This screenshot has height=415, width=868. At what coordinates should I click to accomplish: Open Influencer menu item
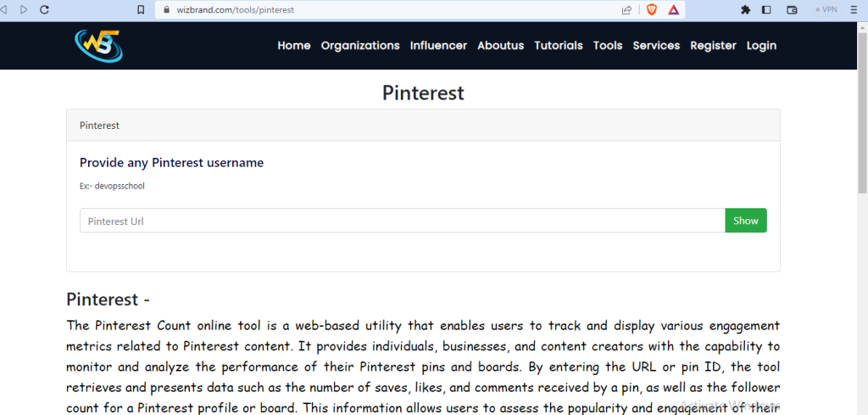pyautogui.click(x=438, y=46)
